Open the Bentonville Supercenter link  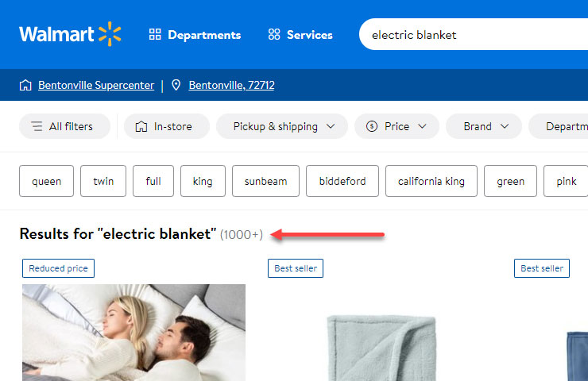95,85
